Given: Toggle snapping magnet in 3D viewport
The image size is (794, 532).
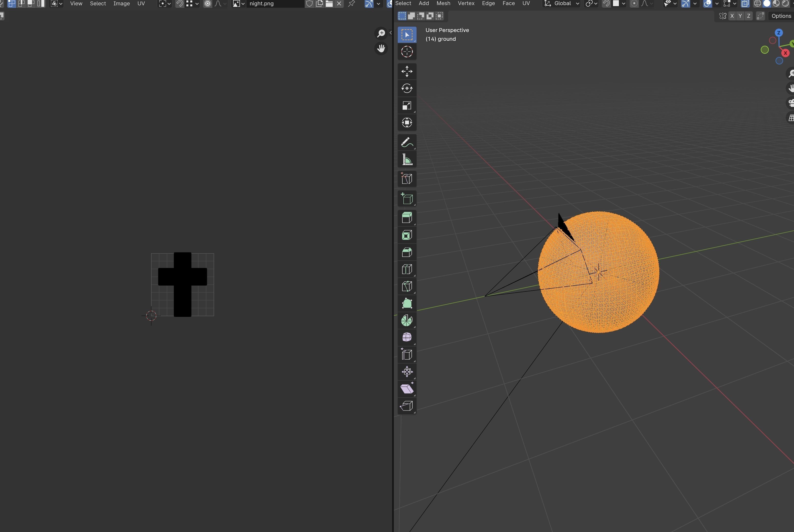Looking at the screenshot, I should [606, 4].
